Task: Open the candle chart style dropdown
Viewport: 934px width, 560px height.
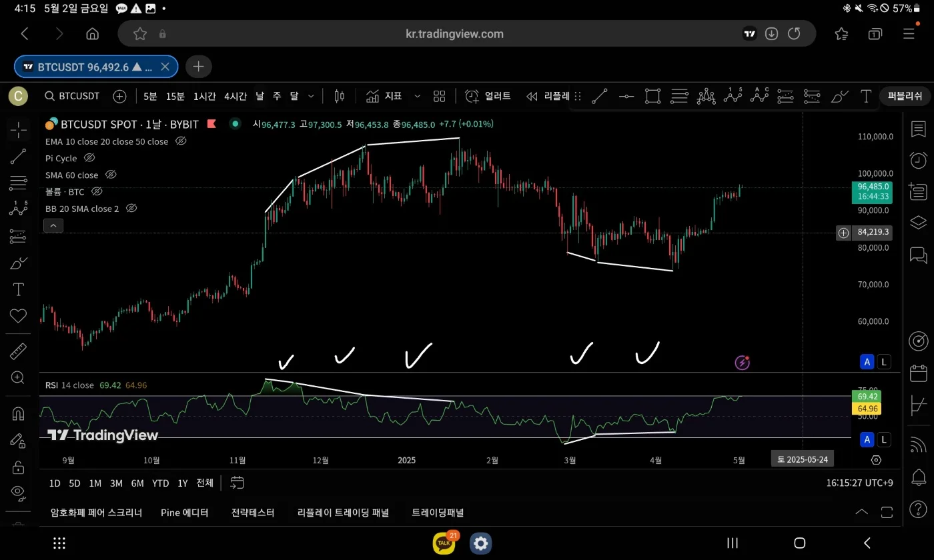Action: tap(339, 96)
